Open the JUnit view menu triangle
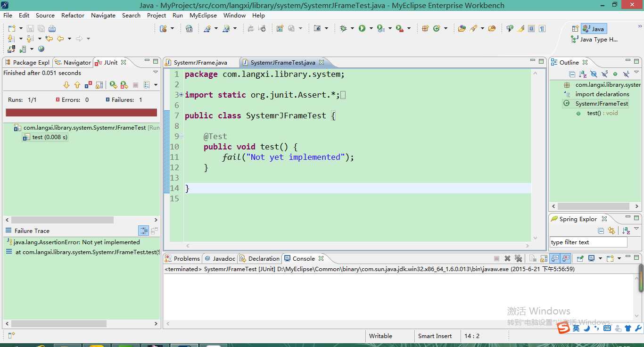This screenshot has width=644, height=347. tap(156, 73)
